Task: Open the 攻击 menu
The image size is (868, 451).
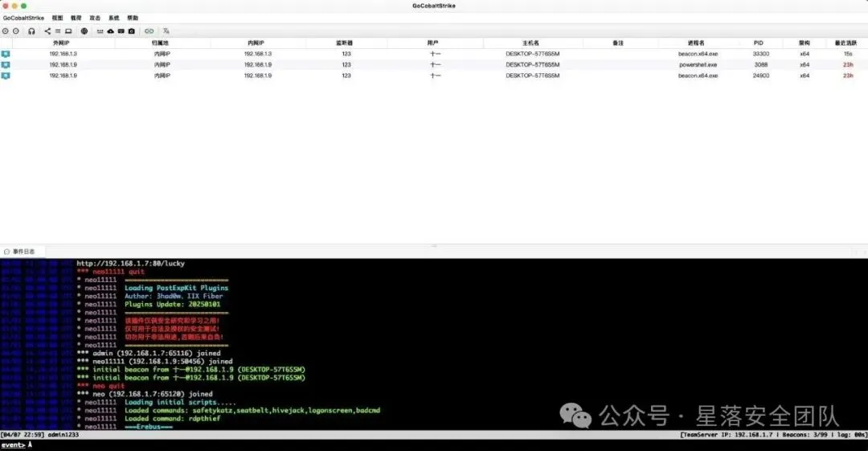Action: (95, 18)
